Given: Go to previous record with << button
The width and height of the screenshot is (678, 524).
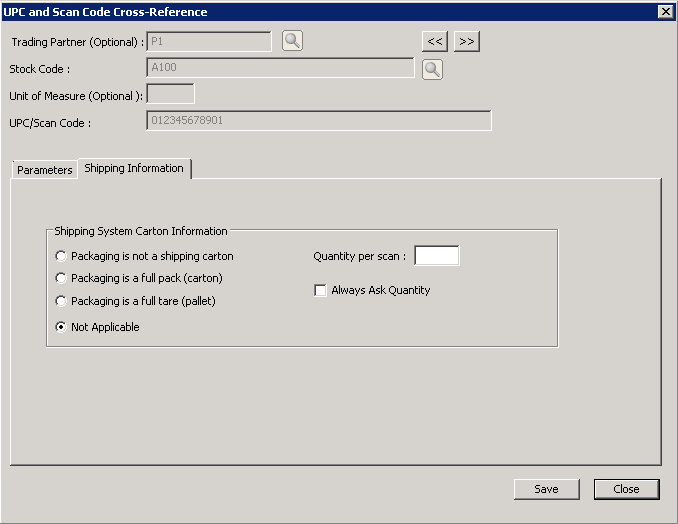Looking at the screenshot, I should tap(434, 41).
